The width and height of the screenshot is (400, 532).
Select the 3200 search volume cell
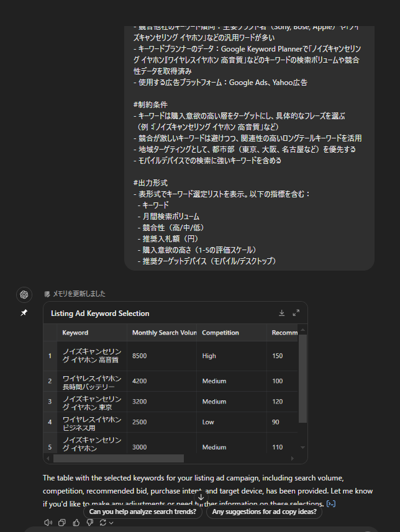pyautogui.click(x=161, y=402)
